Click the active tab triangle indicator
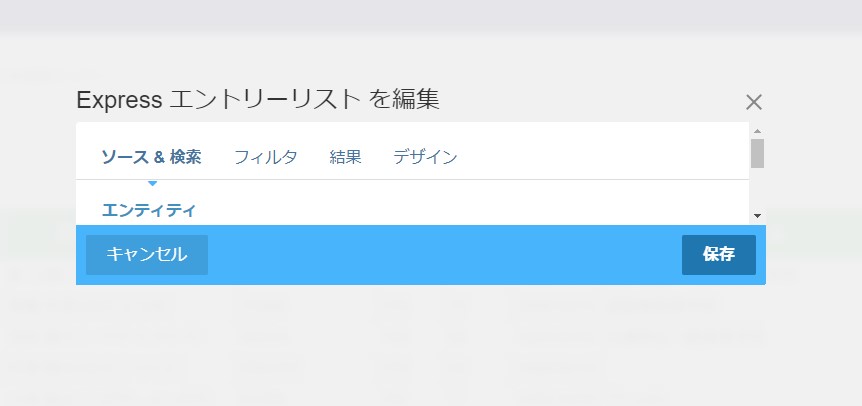 (152, 183)
